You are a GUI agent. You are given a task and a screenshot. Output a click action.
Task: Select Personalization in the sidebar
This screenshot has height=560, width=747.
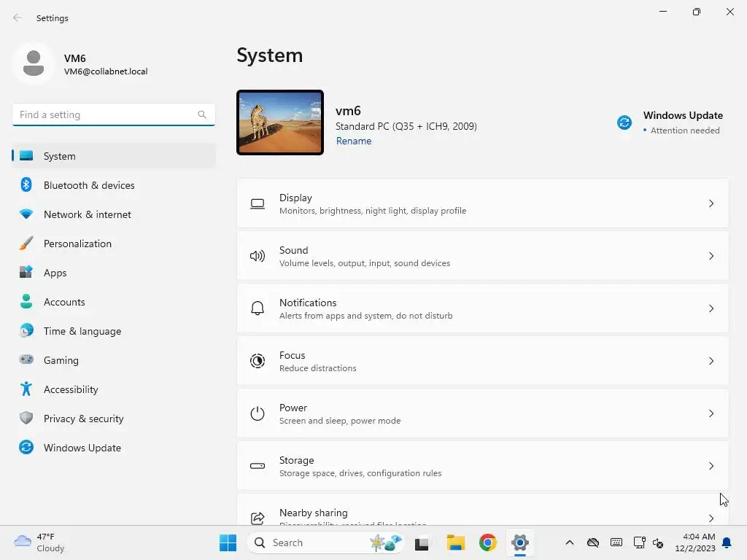click(x=113, y=244)
